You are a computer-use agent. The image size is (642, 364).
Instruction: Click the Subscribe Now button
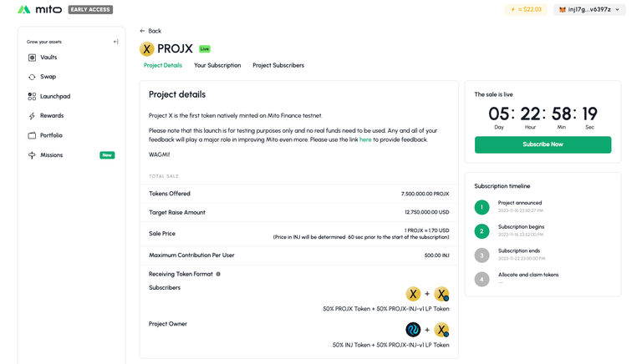[543, 144]
